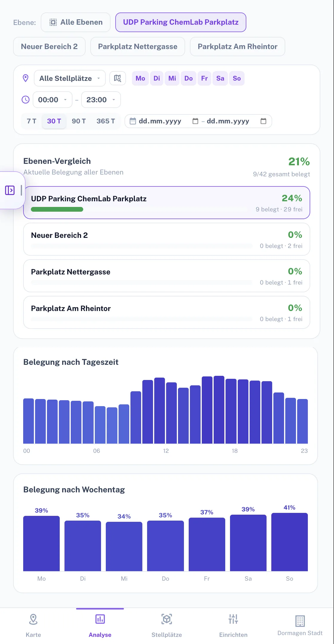
Task: Click the clock time-range icon
Action: [x=26, y=100]
